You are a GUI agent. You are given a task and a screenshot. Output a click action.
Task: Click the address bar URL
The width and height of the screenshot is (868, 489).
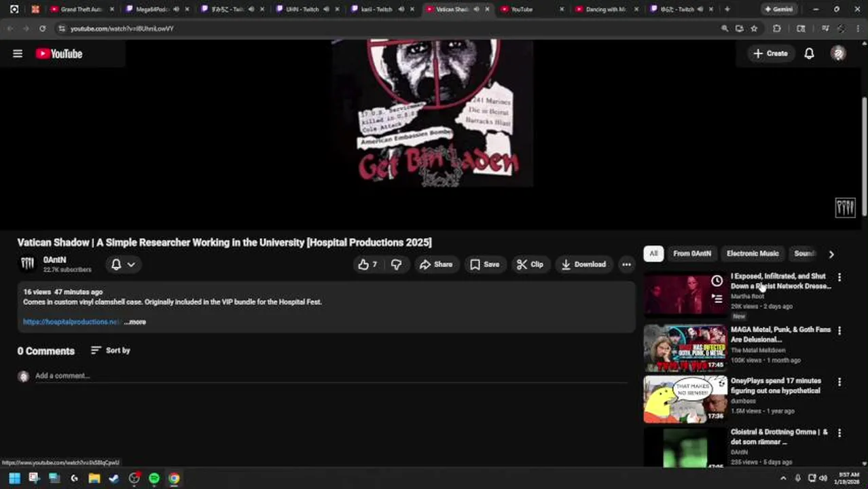click(122, 29)
